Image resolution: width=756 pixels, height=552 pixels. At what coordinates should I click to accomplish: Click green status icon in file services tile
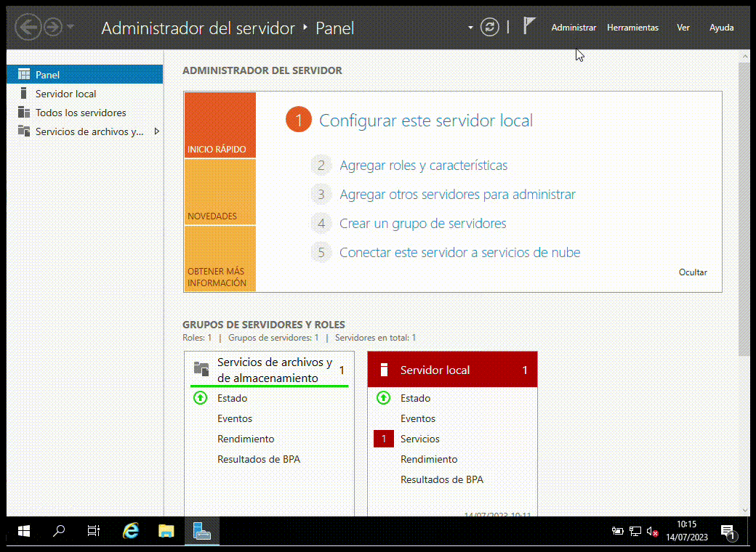200,398
